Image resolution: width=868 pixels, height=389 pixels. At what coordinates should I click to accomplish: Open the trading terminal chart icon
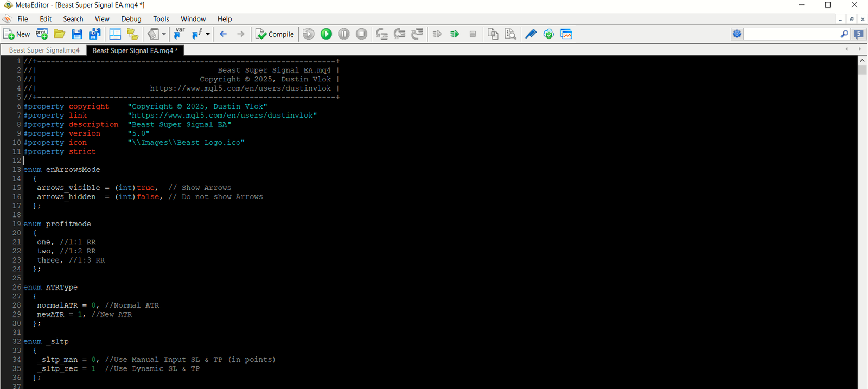tap(566, 34)
